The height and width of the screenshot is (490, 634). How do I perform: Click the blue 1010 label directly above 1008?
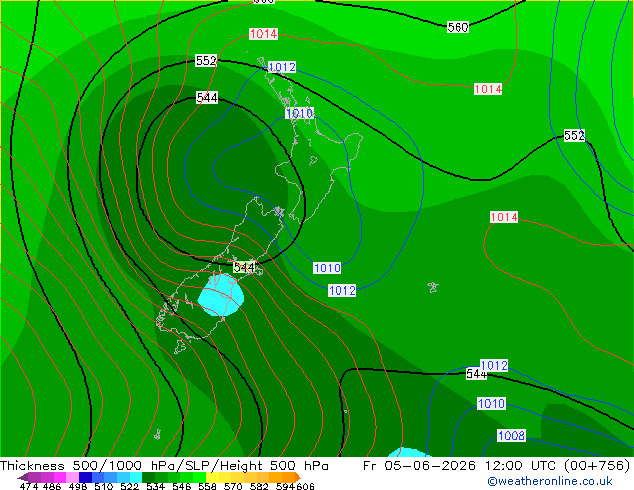point(491,403)
